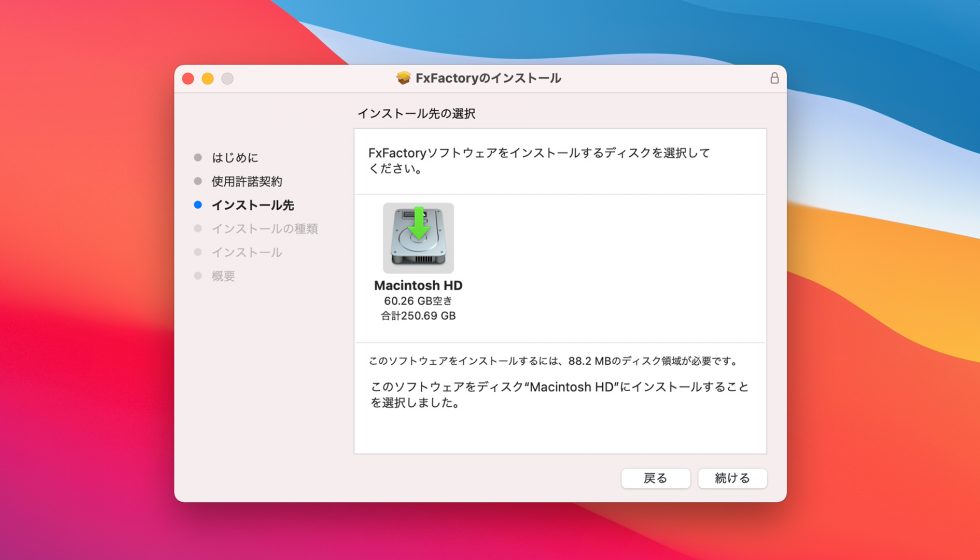Click the Macintosh HD disk name label
The image size is (980, 560).
pyautogui.click(x=418, y=286)
